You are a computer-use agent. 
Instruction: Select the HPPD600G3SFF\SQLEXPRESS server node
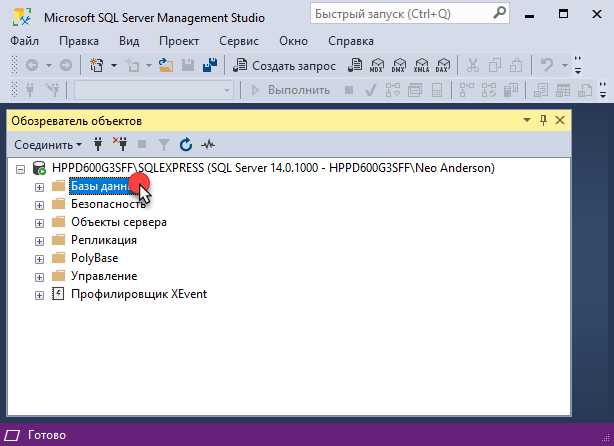tap(273, 168)
